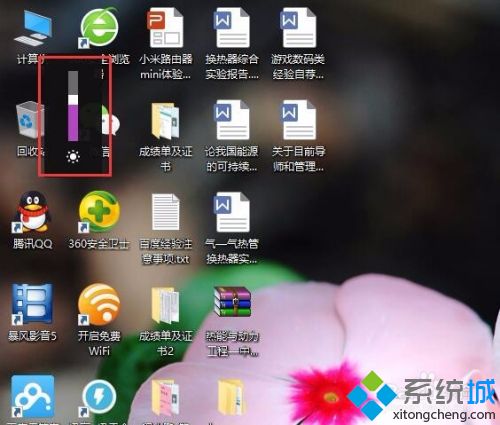Screen dimensions: 500x425
Task: Open the plain yellow folder in the bottom row
Action: [232, 397]
